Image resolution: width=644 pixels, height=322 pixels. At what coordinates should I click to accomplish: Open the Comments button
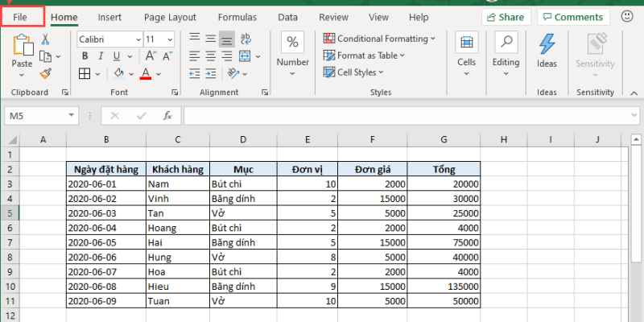(573, 17)
